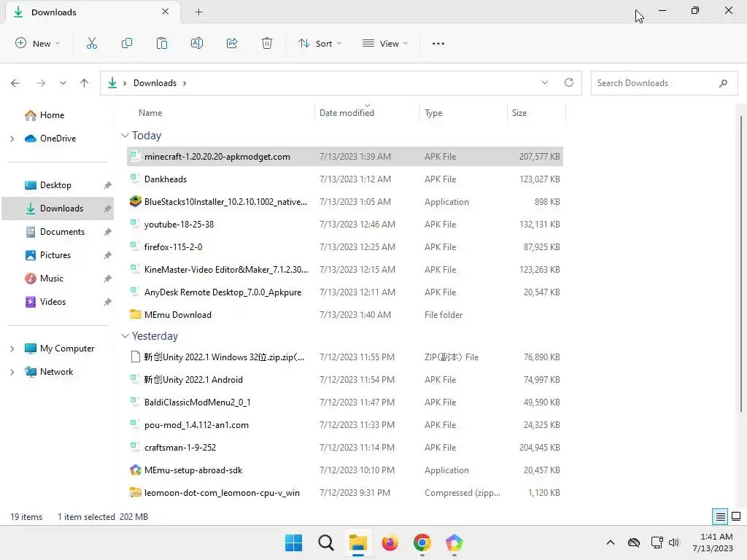
Task: Select the BaldiClassicModMenu2_0_1 file
Action: coord(345,402)
